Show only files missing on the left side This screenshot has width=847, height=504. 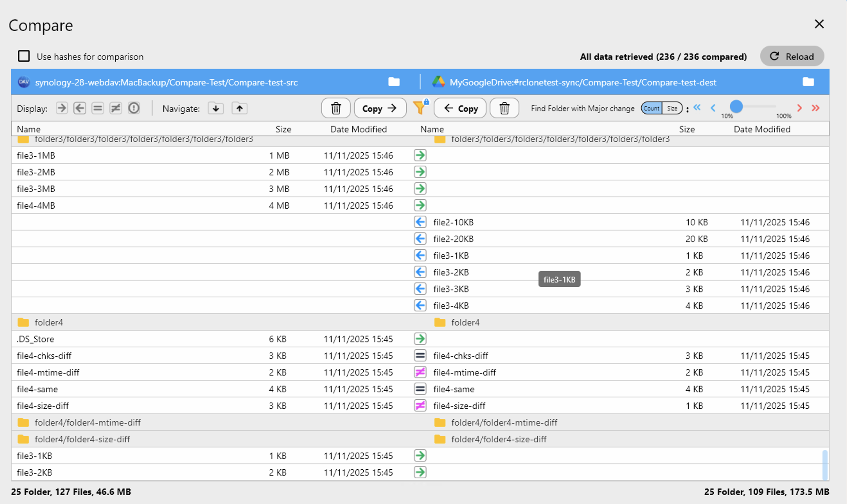point(80,108)
